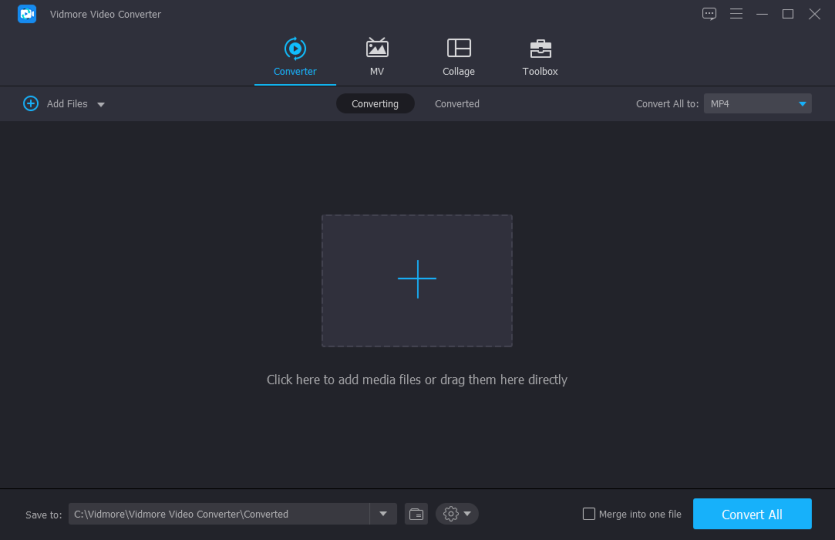Select the Converting sub-tab
Image resolution: width=835 pixels, height=540 pixels.
[x=375, y=104]
